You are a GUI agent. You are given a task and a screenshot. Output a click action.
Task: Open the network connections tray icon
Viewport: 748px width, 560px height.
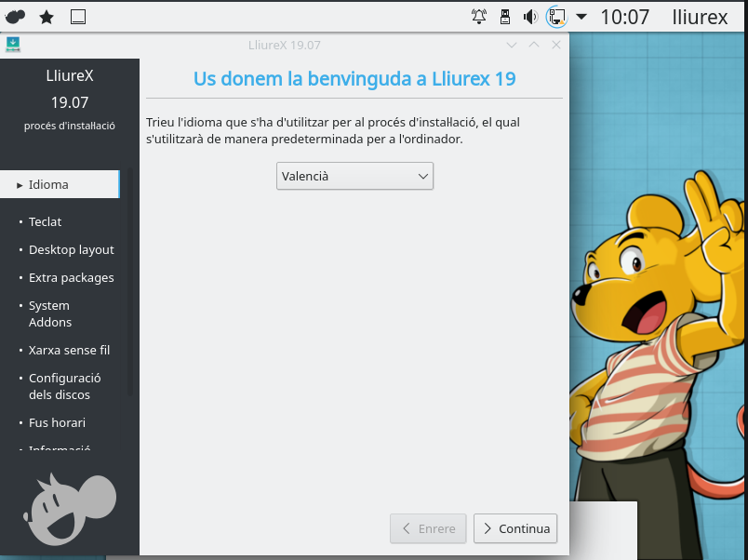[x=556, y=17]
